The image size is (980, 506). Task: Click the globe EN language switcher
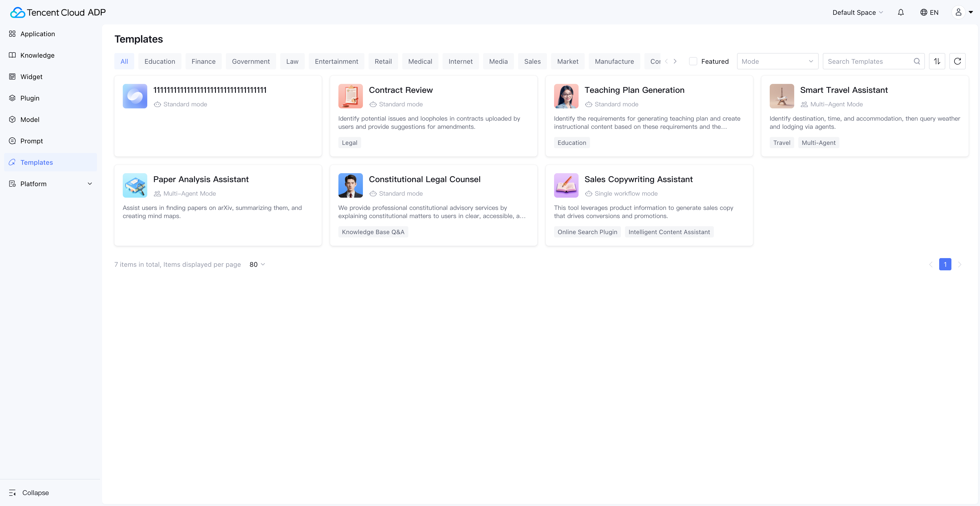tap(929, 12)
